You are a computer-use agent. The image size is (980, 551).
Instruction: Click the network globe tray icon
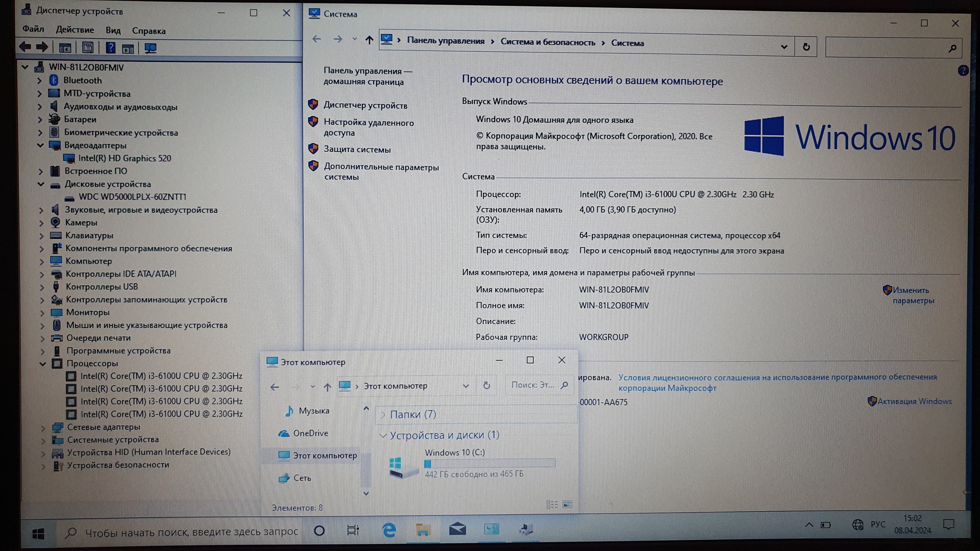(857, 525)
